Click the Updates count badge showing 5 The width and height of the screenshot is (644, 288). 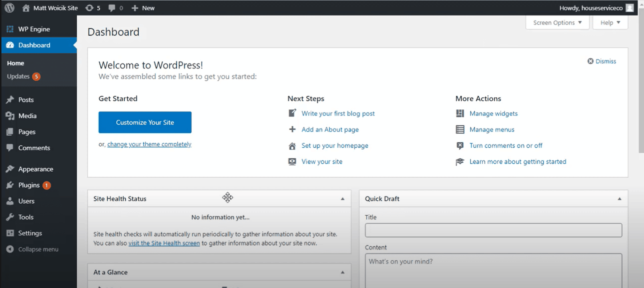36,76
